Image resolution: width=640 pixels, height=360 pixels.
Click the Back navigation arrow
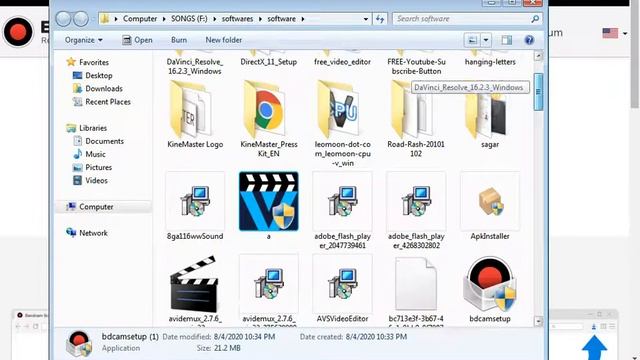(x=63, y=19)
